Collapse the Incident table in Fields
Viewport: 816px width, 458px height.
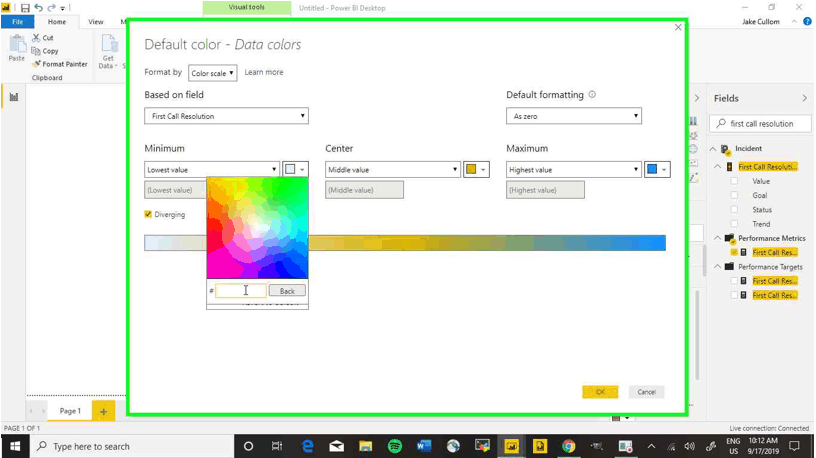(x=712, y=149)
